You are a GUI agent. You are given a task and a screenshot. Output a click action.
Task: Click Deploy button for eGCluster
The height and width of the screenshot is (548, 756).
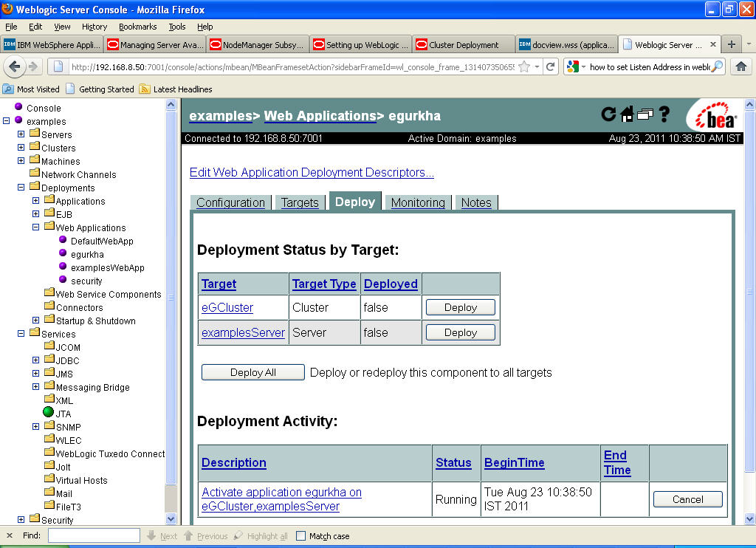pos(461,307)
